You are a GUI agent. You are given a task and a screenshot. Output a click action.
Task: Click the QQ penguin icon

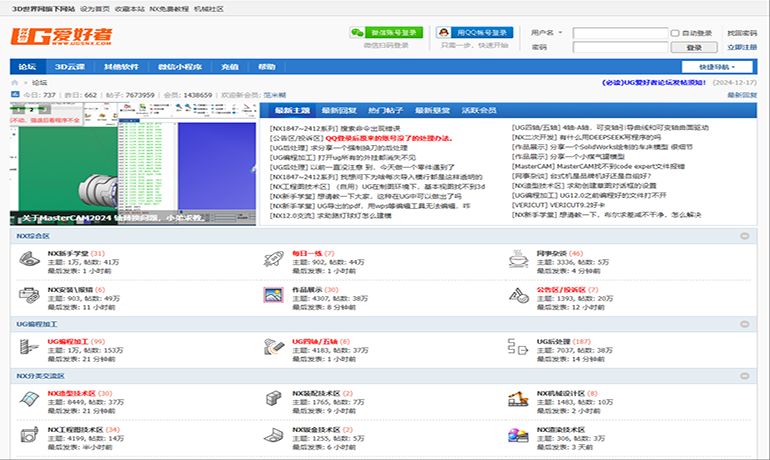click(443, 32)
